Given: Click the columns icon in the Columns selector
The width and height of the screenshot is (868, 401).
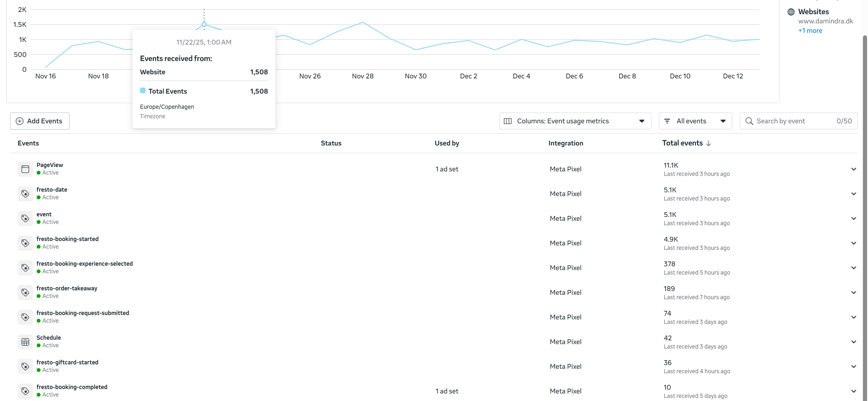Looking at the screenshot, I should (508, 121).
